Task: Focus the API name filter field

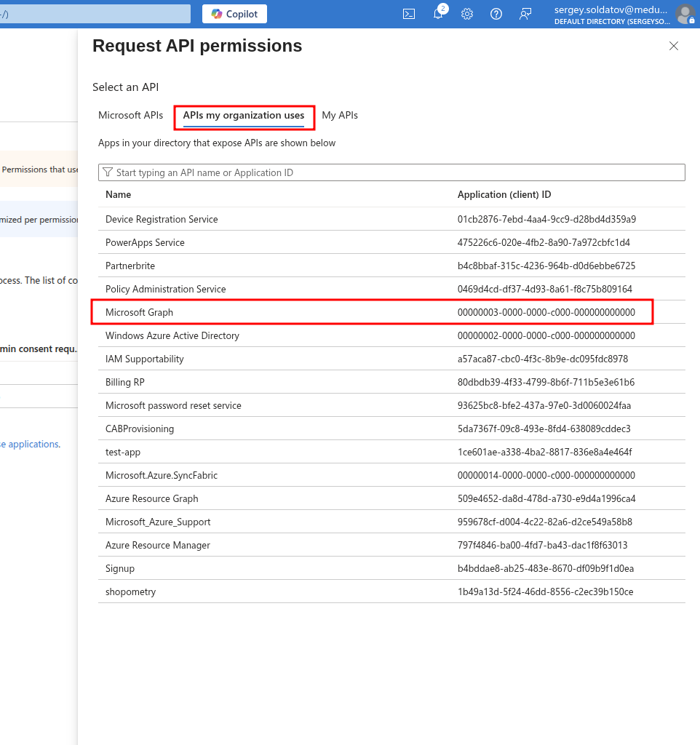Action: [x=391, y=172]
